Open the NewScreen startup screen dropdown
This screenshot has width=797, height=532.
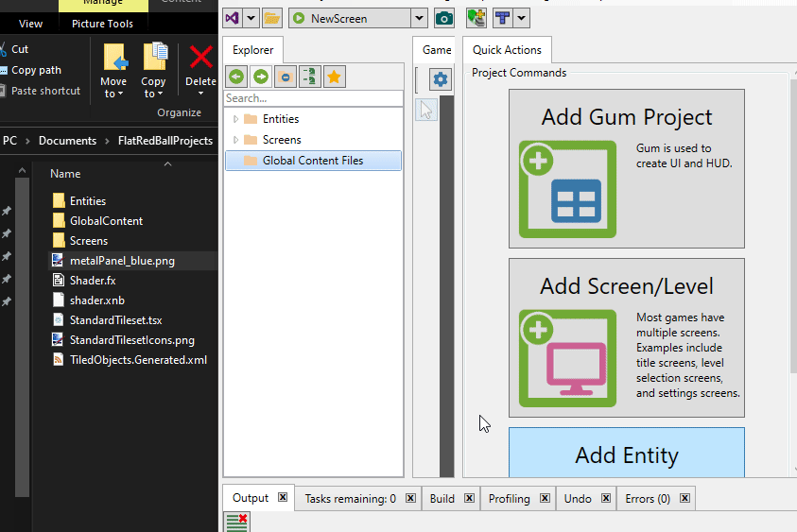419,18
